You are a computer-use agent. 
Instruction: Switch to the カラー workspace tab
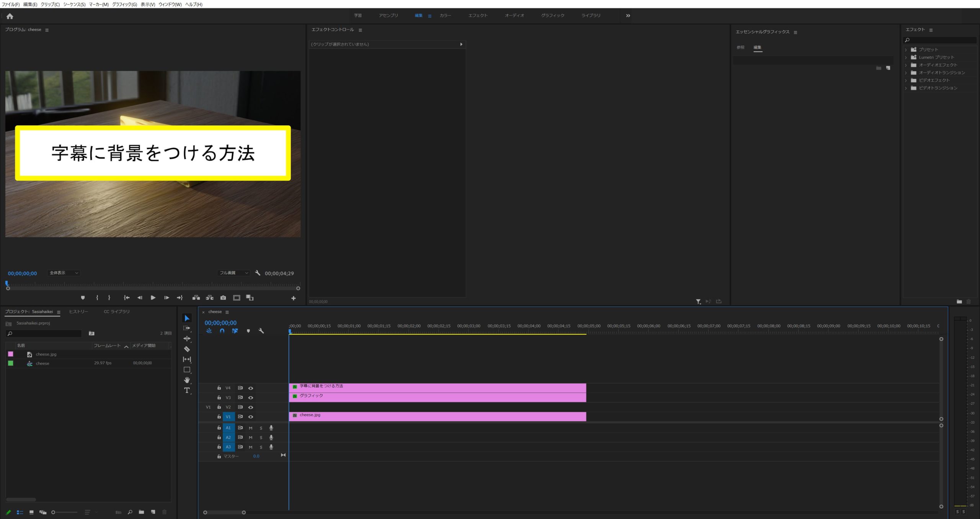click(x=445, y=15)
